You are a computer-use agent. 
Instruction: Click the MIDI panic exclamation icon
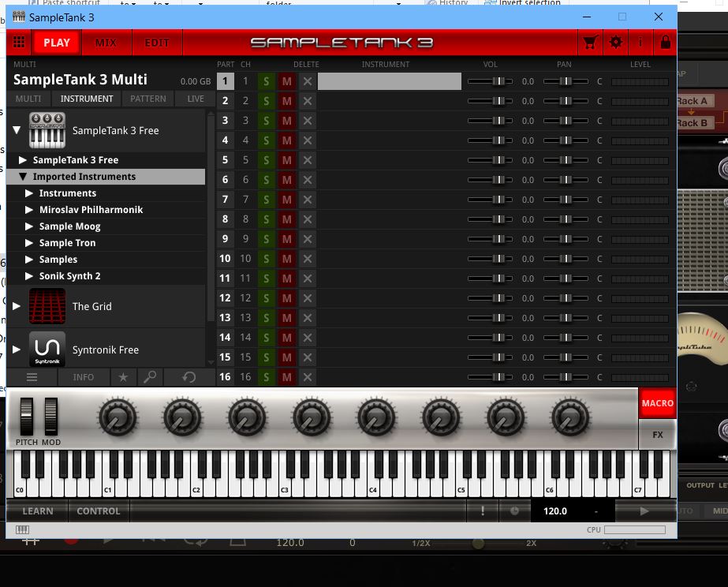(483, 510)
